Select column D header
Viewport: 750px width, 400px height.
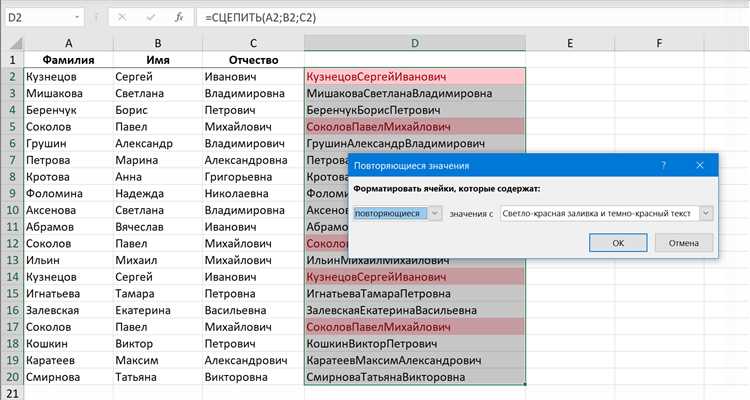point(415,44)
